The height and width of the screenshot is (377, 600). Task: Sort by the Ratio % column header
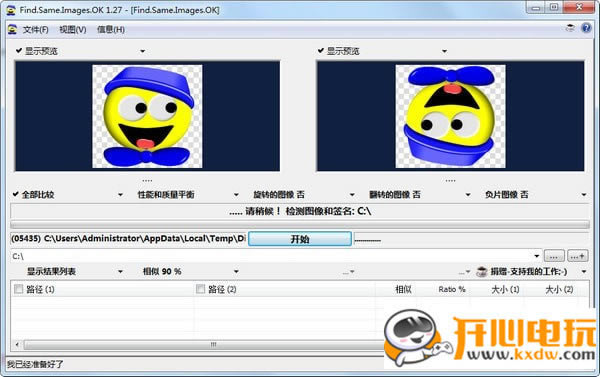click(x=452, y=289)
